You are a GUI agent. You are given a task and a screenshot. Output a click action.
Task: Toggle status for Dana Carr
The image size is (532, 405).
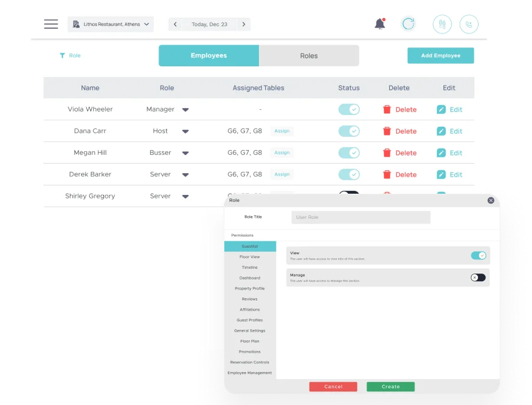(x=349, y=131)
